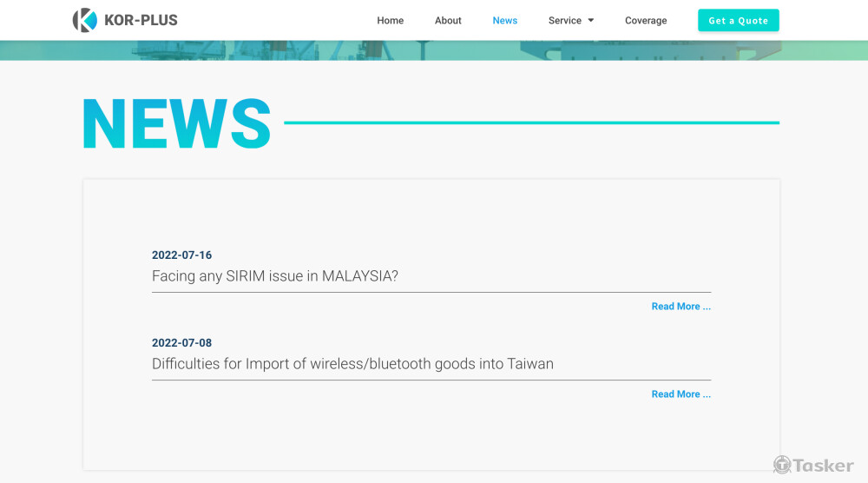This screenshot has width=868, height=483.
Task: Select the News navigation tab
Action: 504,21
